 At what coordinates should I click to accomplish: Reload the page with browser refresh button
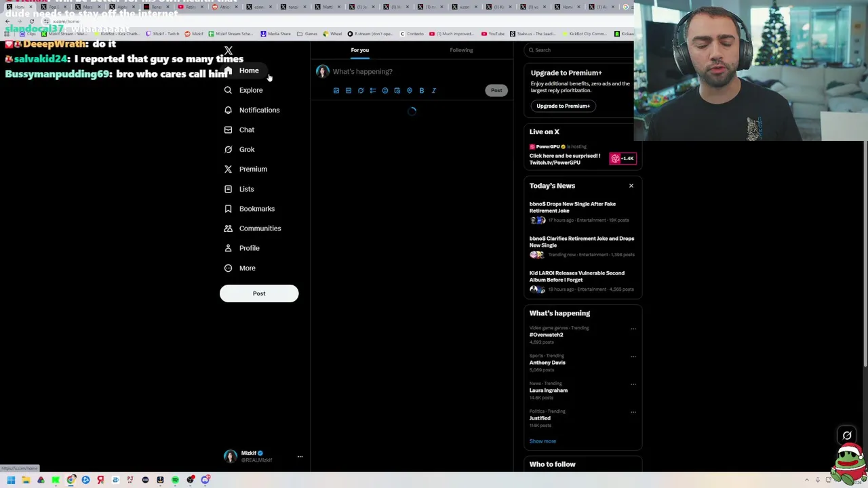tap(31, 21)
